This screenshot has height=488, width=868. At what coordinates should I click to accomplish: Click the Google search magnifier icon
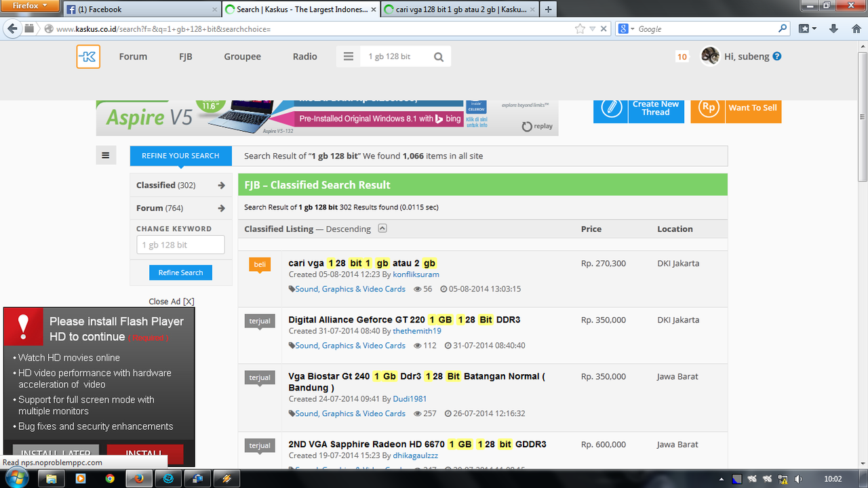pos(783,28)
